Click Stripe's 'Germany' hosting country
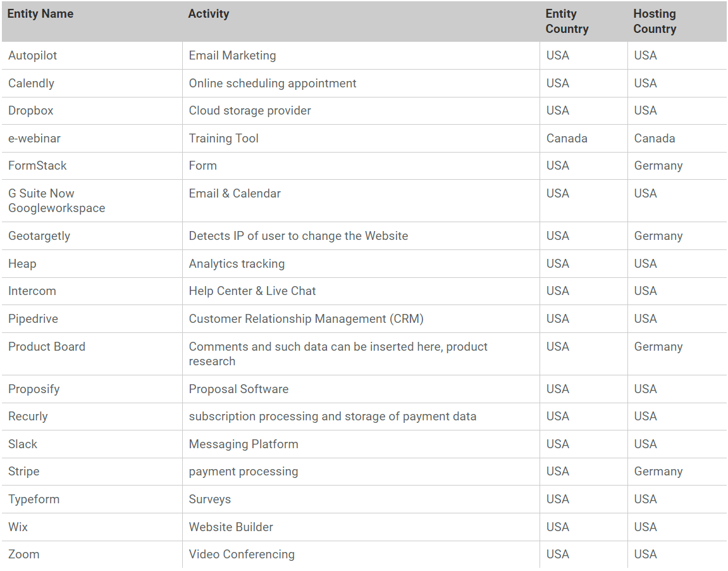 click(658, 472)
